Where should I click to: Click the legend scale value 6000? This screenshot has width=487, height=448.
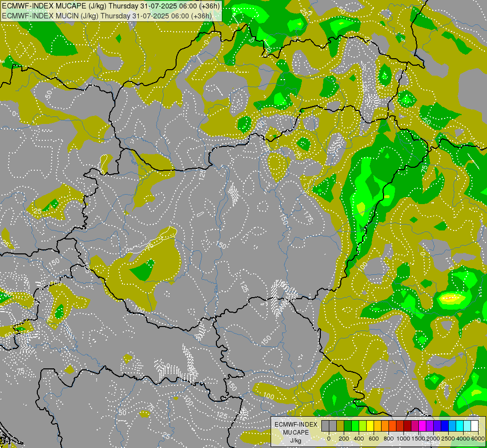click(478, 439)
